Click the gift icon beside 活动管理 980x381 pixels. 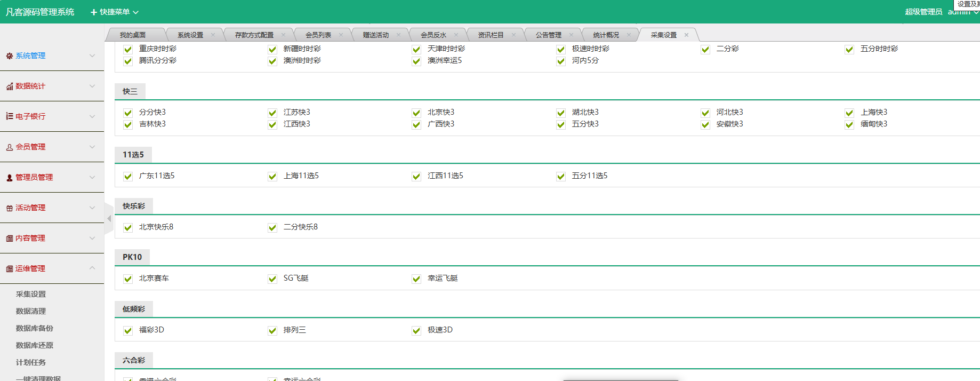(x=9, y=208)
